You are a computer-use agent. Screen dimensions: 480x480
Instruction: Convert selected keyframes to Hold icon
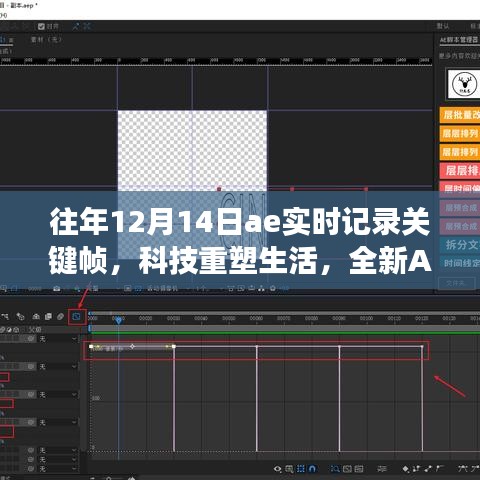pos(417,469)
